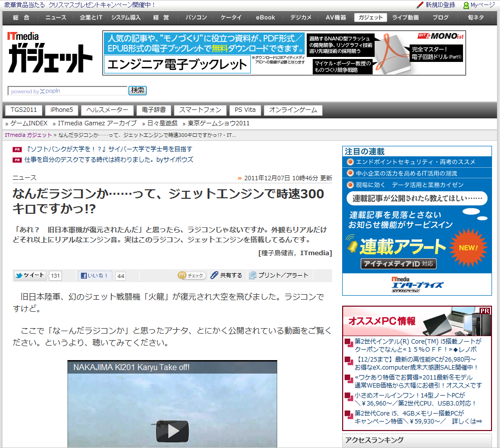Open 現場に効く データ活用と業務カイゼン link
The image size is (500, 448).
coord(410,185)
